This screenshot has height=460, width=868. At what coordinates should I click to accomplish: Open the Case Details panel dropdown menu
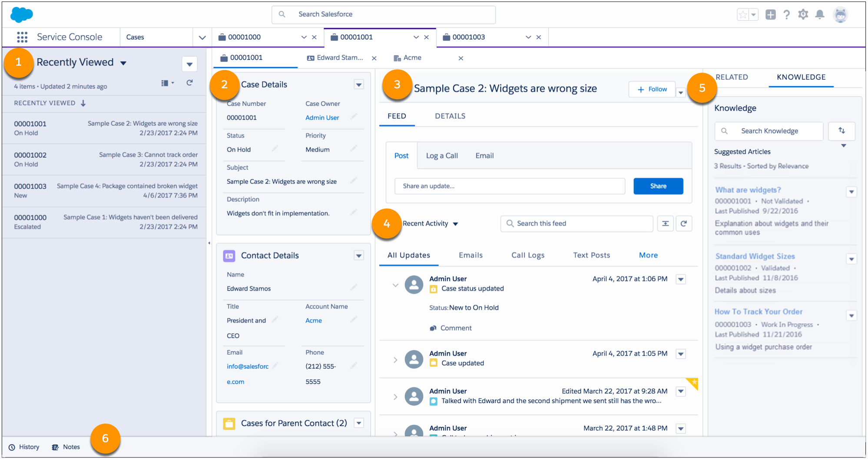(358, 84)
